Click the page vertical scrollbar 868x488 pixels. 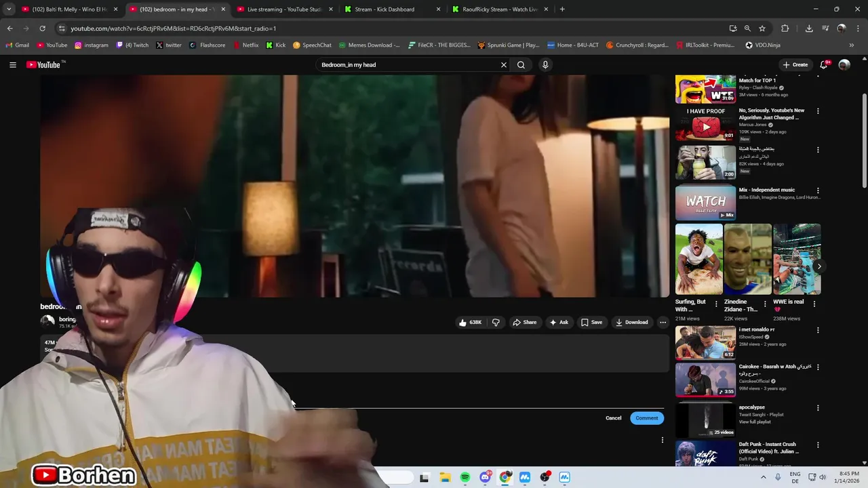click(865, 141)
